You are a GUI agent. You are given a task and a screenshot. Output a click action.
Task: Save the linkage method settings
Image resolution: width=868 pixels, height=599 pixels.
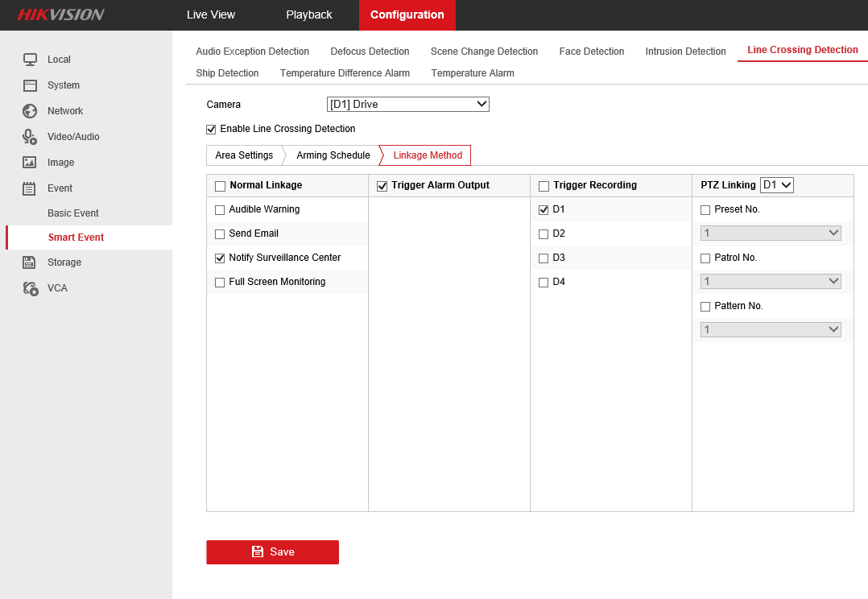pos(272,552)
